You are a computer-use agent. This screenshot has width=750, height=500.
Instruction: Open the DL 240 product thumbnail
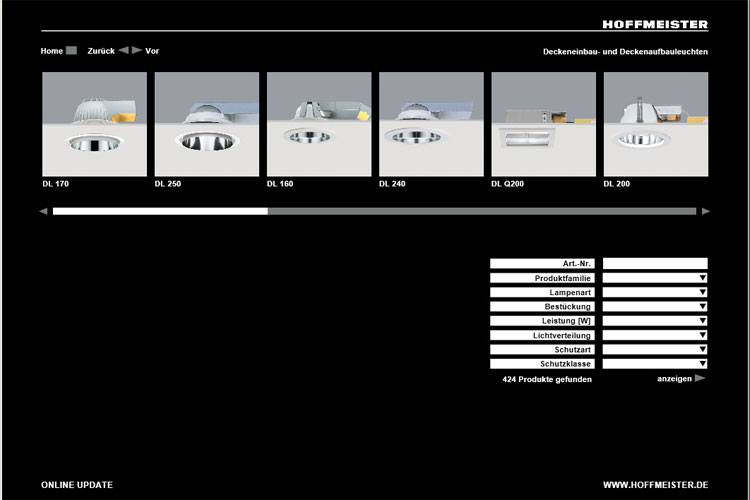431,124
